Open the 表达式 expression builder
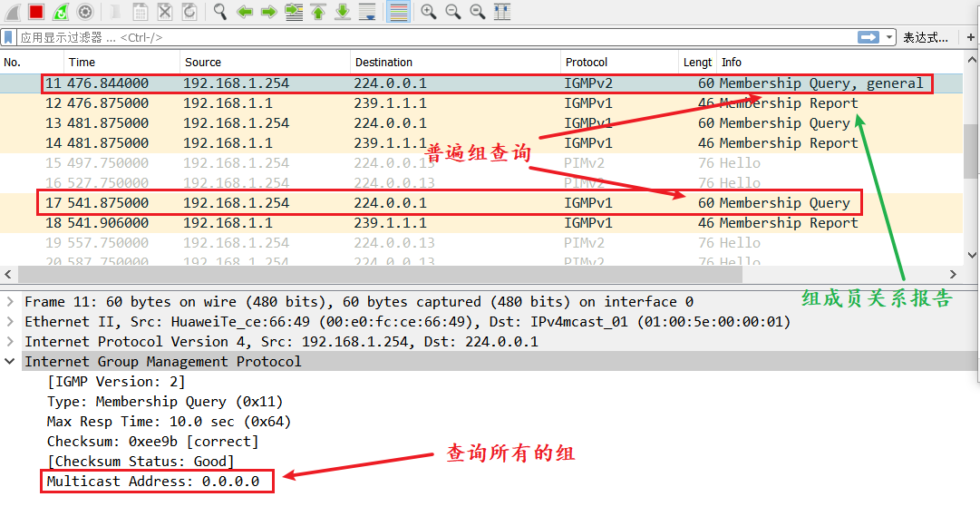Viewport: 980px width, 526px height. (926, 37)
